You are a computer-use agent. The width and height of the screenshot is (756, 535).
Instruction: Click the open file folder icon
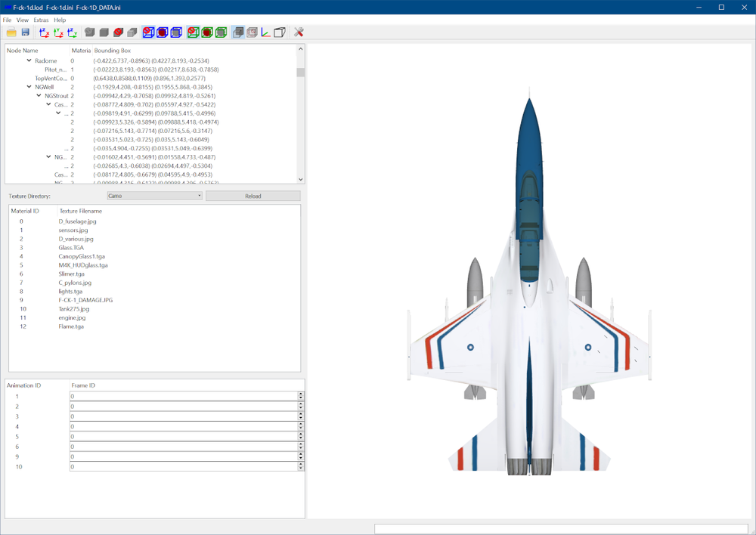pos(11,32)
